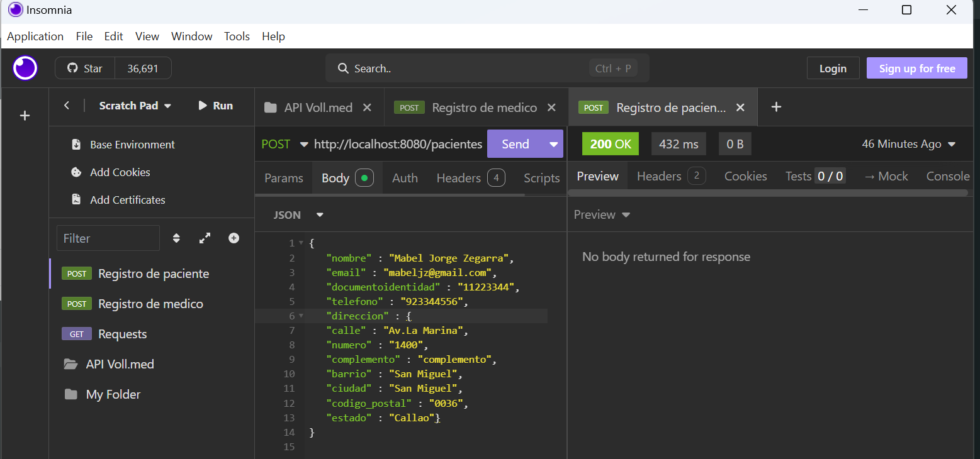Image resolution: width=980 pixels, height=459 pixels.
Task: Click the back chevron beside Scratch Pad
Action: 67,106
